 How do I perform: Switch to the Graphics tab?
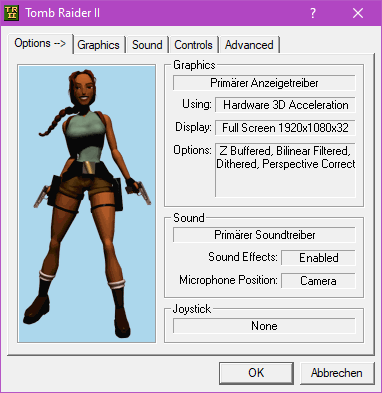(98, 45)
